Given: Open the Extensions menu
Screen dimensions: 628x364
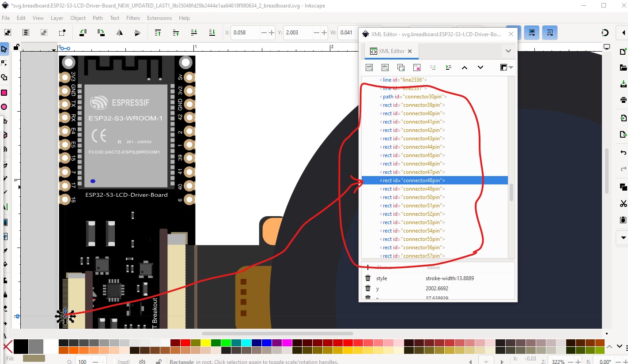Looking at the screenshot, I should click(159, 18).
